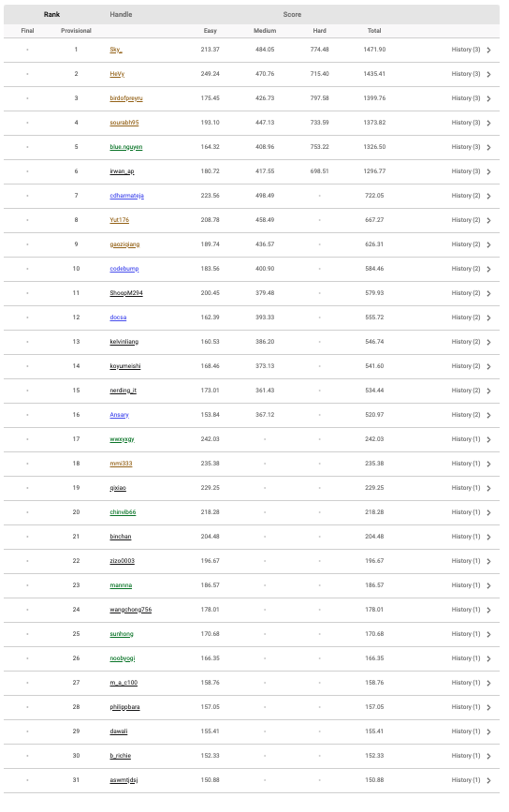The image size is (509, 812).
Task: Show History (2) for nerding_it
Action: [466, 391]
